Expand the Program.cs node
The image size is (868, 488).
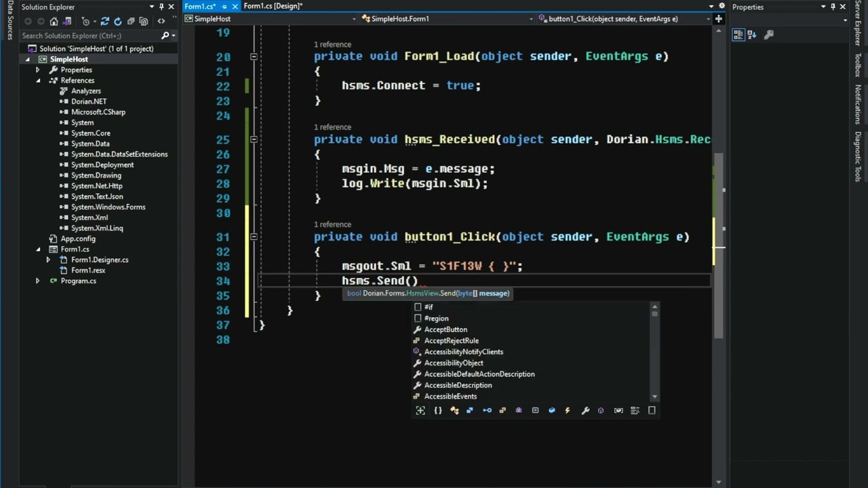tap(38, 281)
